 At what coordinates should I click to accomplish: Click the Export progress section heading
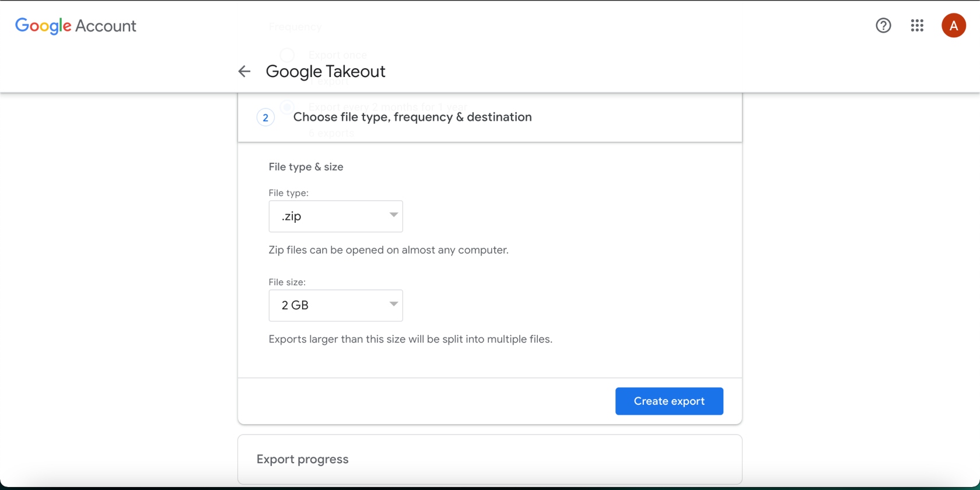pyautogui.click(x=302, y=459)
